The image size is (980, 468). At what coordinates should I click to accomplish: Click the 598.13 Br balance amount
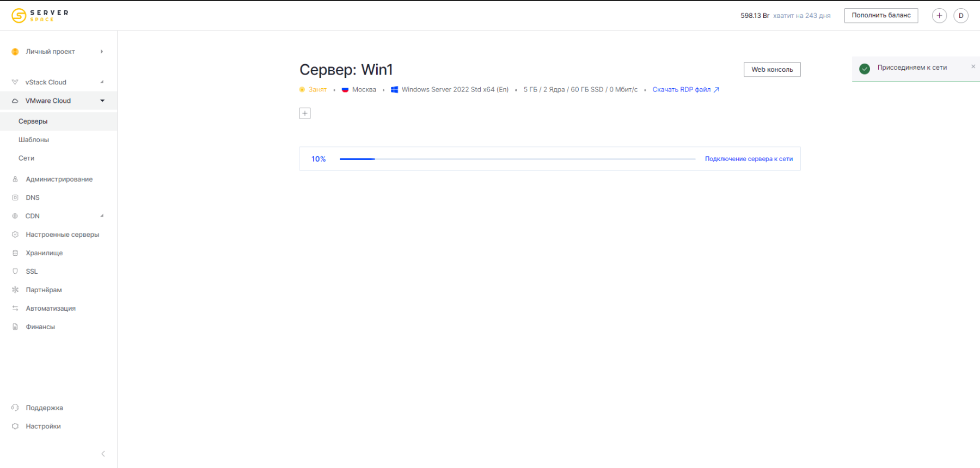tap(755, 16)
